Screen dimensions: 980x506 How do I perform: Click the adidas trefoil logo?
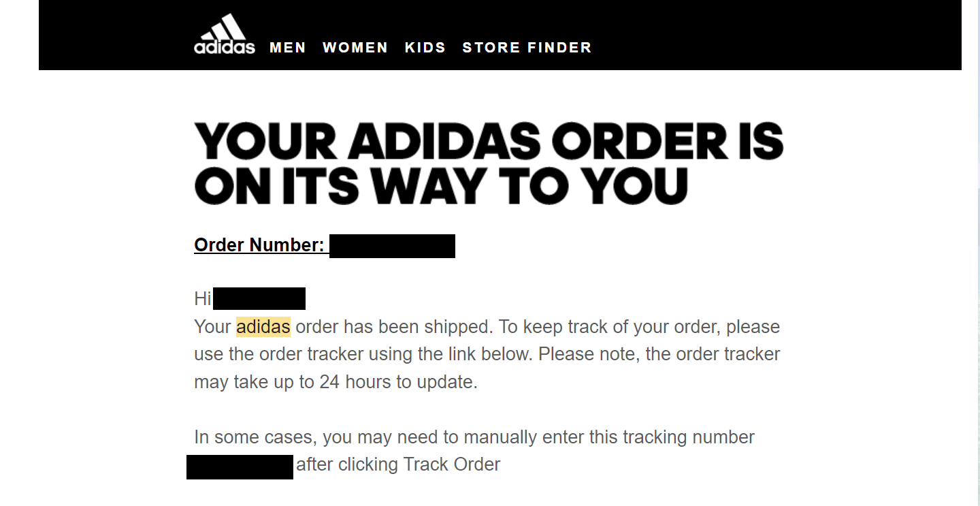(225, 26)
